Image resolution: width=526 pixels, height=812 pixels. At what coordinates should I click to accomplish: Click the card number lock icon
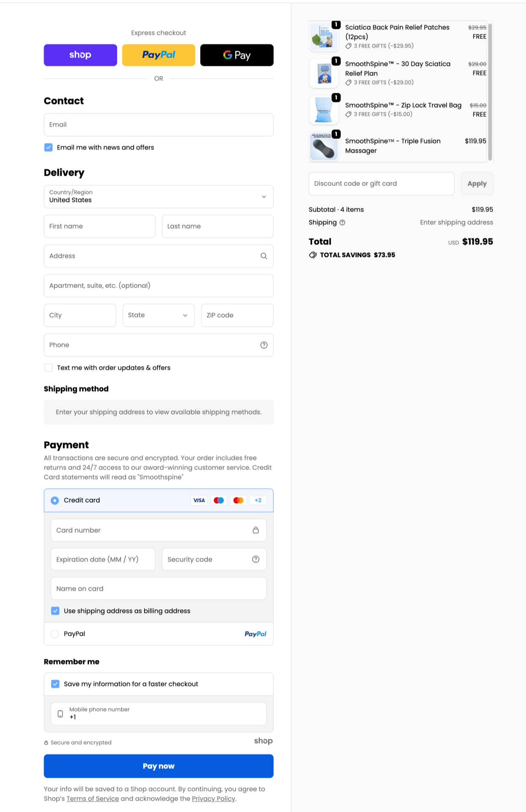tap(256, 530)
